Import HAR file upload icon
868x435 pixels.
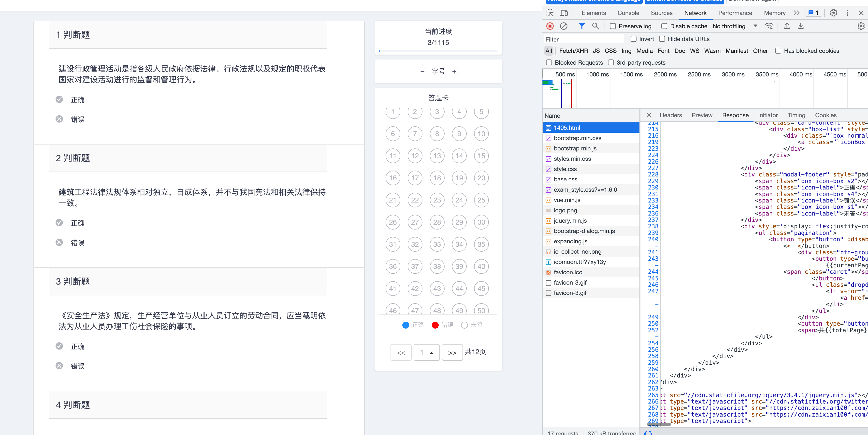coord(787,26)
